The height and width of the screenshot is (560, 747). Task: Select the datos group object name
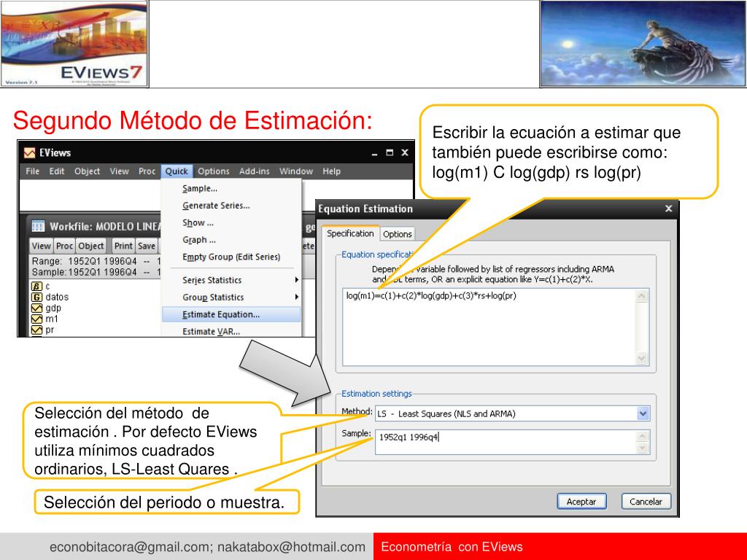[x=57, y=297]
